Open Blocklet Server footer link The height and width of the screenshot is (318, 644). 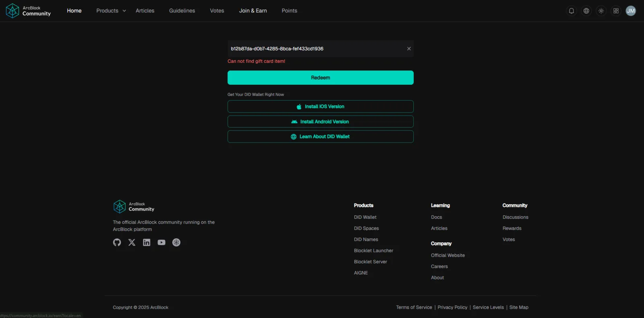click(x=370, y=262)
